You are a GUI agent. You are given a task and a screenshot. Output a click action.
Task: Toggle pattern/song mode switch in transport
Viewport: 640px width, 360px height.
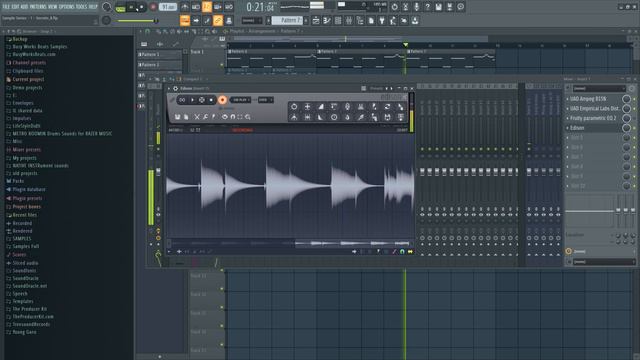(120, 7)
